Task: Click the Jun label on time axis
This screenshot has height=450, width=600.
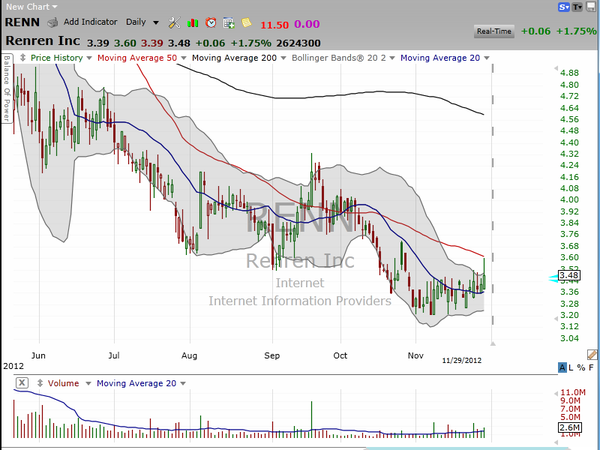Action: (38, 355)
